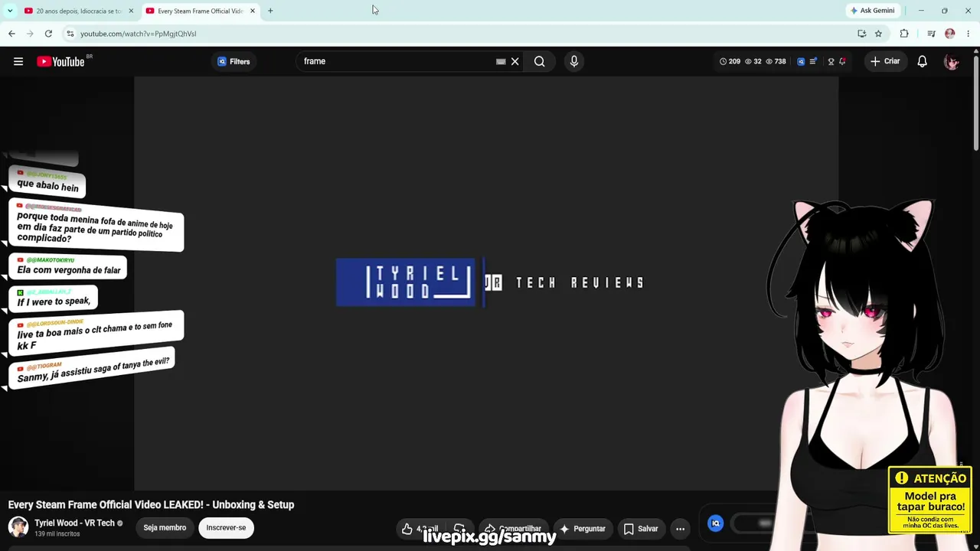The height and width of the screenshot is (551, 980).
Task: Open the media controls music-note icon
Action: pos(931,34)
